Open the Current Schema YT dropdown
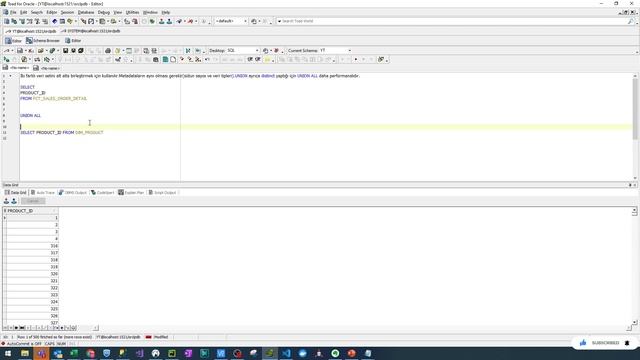This screenshot has width=640, height=360. tap(335, 51)
